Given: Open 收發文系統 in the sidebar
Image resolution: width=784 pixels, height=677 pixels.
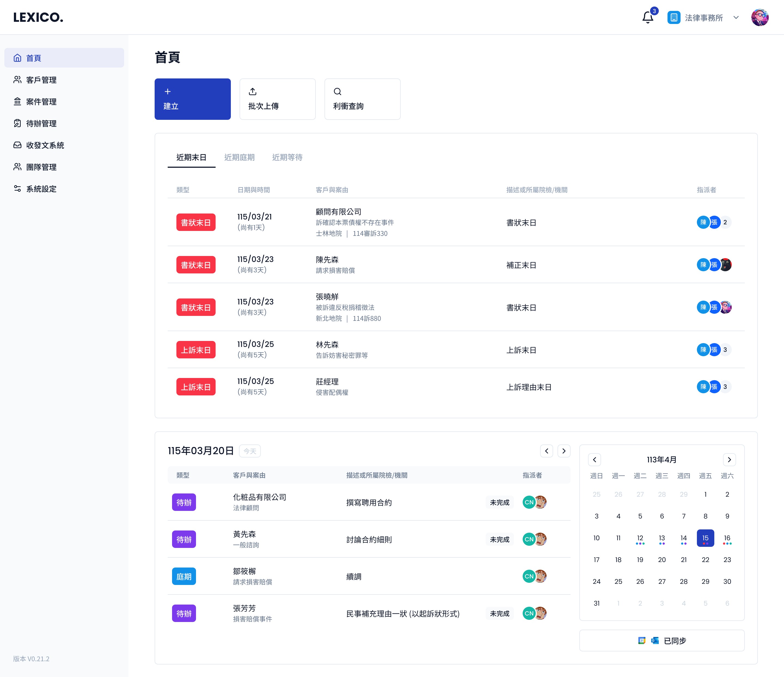Looking at the screenshot, I should click(x=45, y=145).
